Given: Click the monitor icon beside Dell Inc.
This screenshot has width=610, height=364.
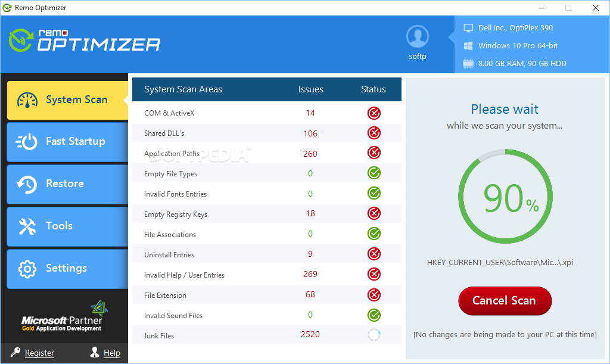Looking at the screenshot, I should (x=468, y=28).
